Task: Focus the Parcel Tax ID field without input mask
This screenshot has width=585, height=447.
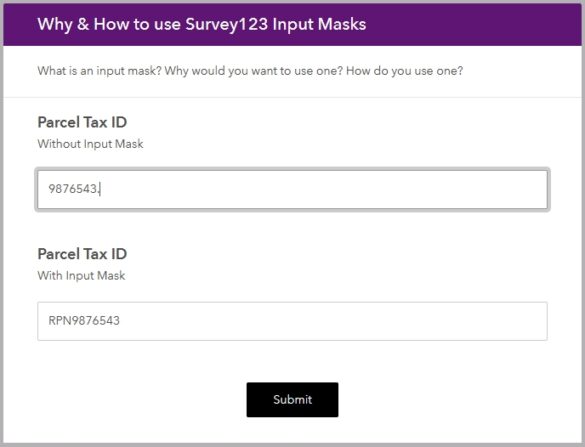Action: (x=292, y=190)
